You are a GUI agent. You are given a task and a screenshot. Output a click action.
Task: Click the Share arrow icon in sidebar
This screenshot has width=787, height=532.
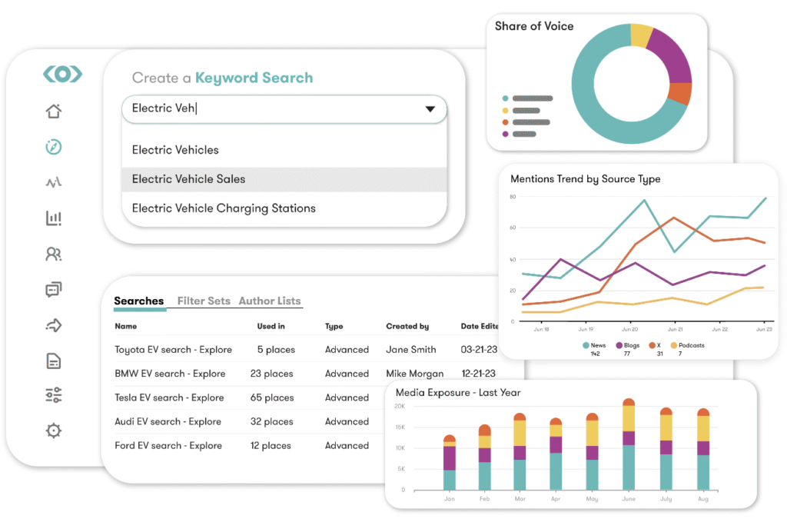point(54,325)
